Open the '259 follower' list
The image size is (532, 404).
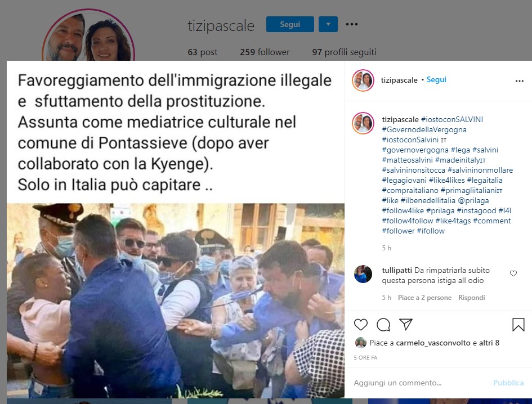(265, 52)
